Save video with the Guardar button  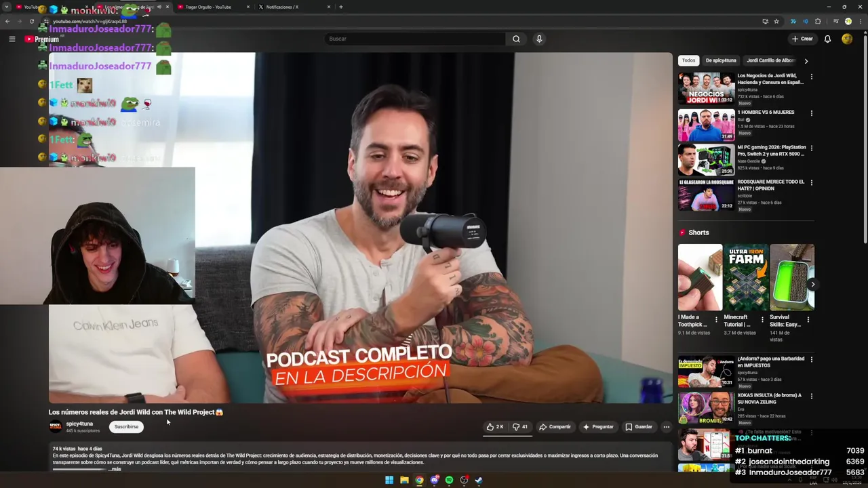(x=639, y=427)
